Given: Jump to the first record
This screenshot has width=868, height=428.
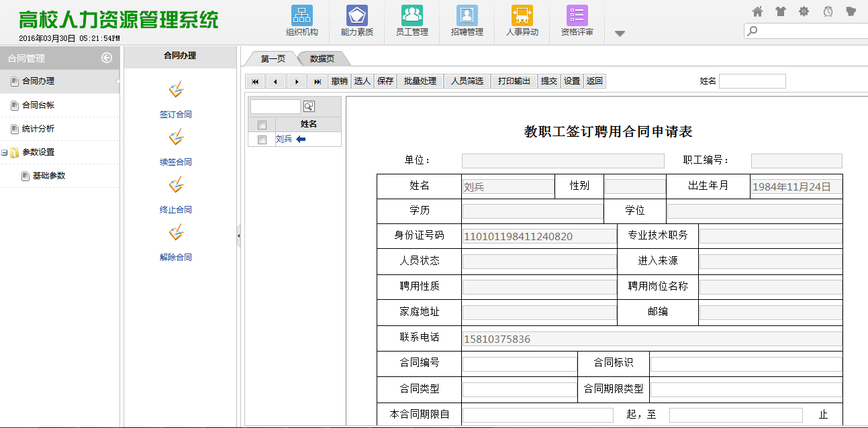Looking at the screenshot, I should coord(255,81).
